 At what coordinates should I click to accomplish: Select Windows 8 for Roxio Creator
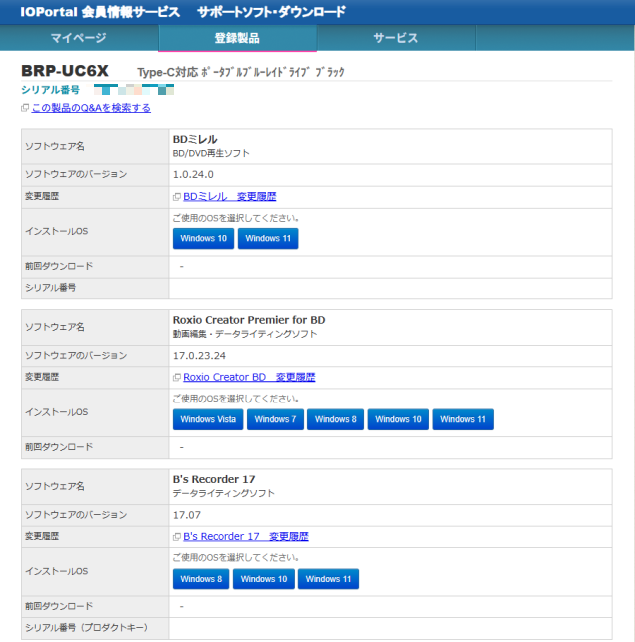pyautogui.click(x=335, y=419)
